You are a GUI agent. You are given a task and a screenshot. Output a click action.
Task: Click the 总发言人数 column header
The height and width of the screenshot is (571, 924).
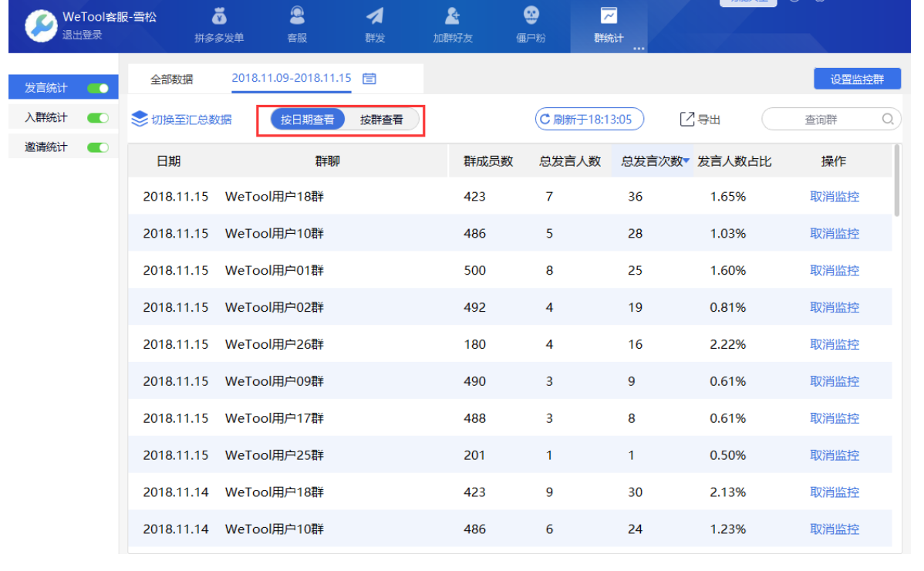pos(570,160)
